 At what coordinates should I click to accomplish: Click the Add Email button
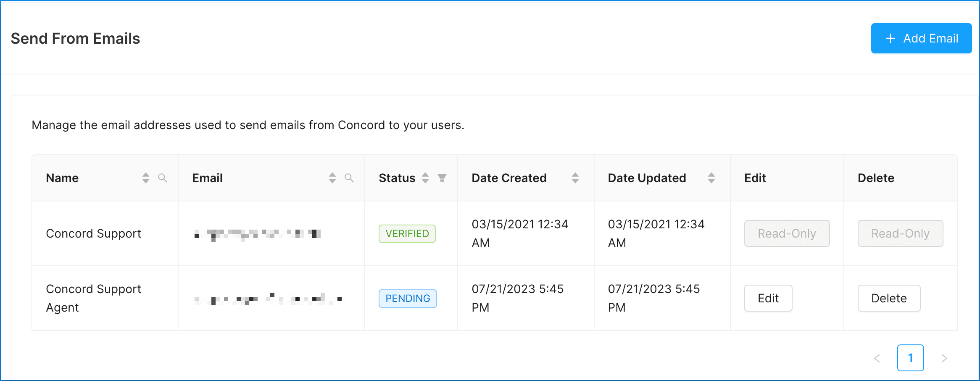tap(921, 38)
